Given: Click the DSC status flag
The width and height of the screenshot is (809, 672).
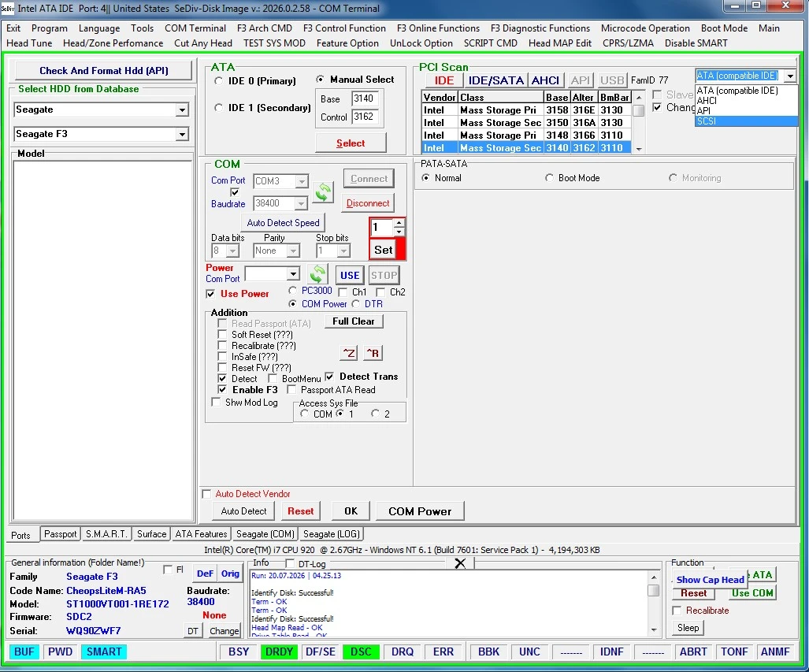Looking at the screenshot, I should click(x=361, y=652).
